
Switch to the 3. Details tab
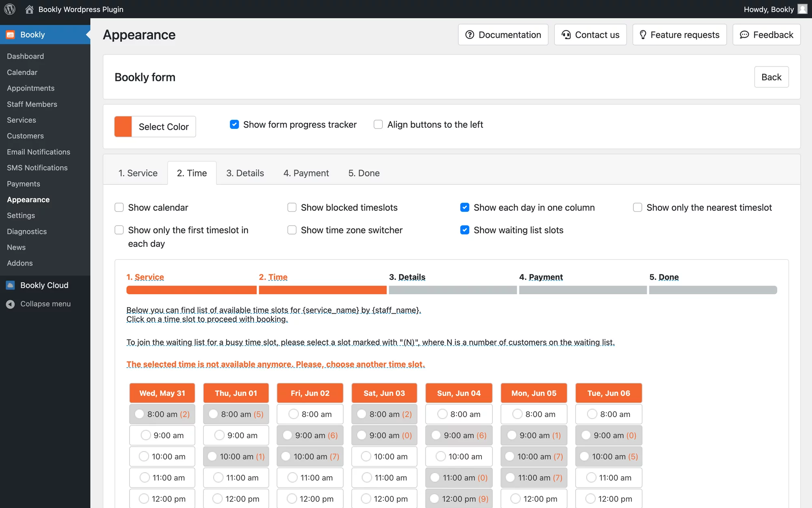[245, 173]
